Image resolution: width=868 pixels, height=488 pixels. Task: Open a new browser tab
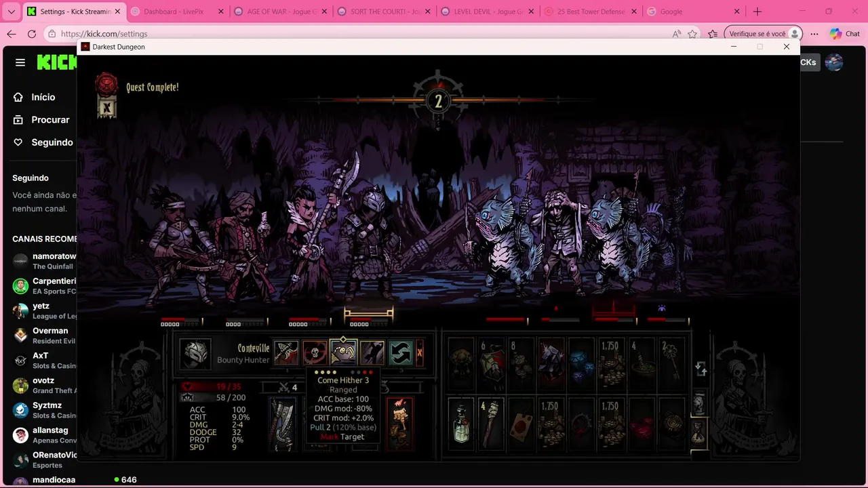coord(757,12)
